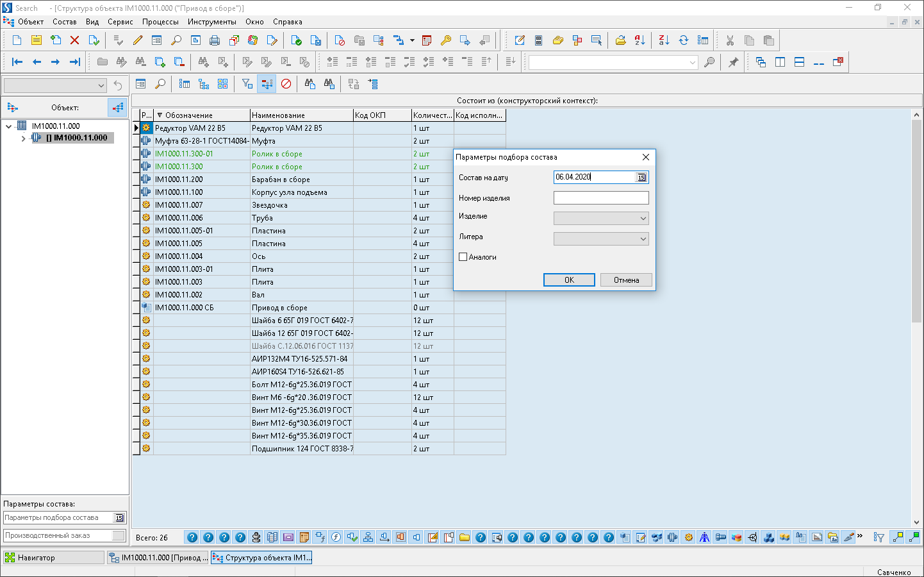This screenshot has height=577, width=924.
Task: Click the yellow key icon
Action: coord(446,40)
